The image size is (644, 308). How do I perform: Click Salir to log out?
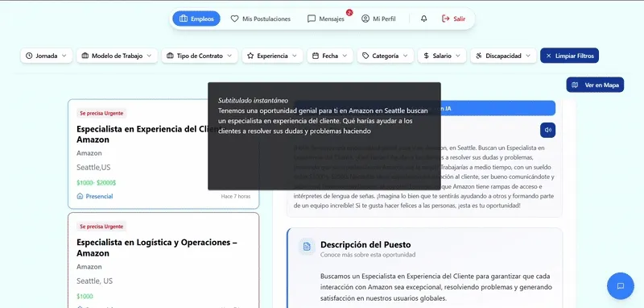(453, 19)
